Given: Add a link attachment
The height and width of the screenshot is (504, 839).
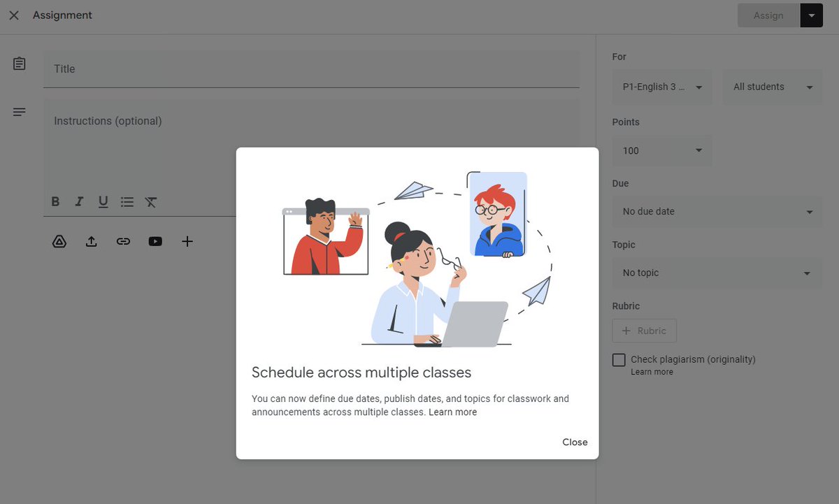Looking at the screenshot, I should (123, 241).
